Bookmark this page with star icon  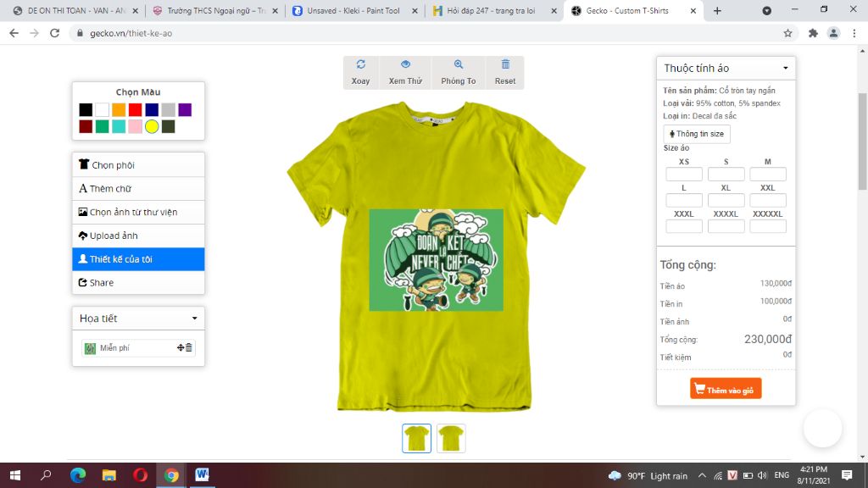coord(787,33)
